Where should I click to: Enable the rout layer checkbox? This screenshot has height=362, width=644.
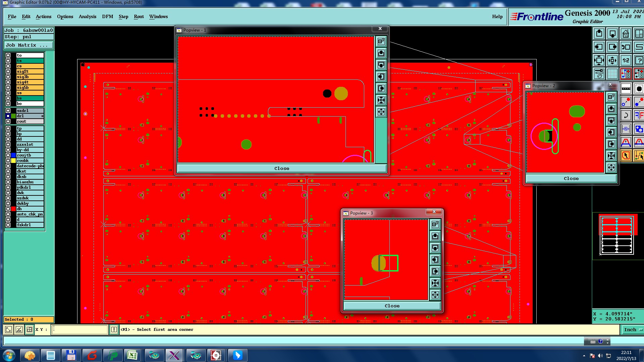pyautogui.click(x=8, y=121)
